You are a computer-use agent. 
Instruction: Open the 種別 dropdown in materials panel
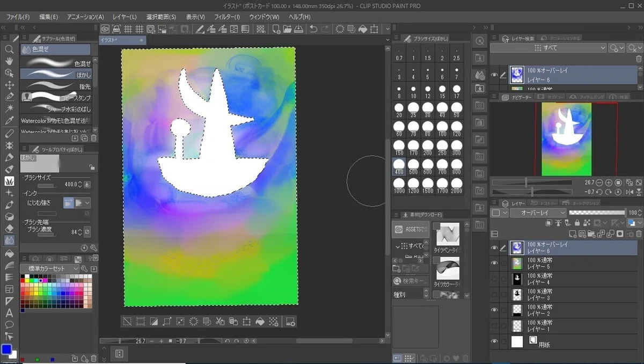pos(411,294)
